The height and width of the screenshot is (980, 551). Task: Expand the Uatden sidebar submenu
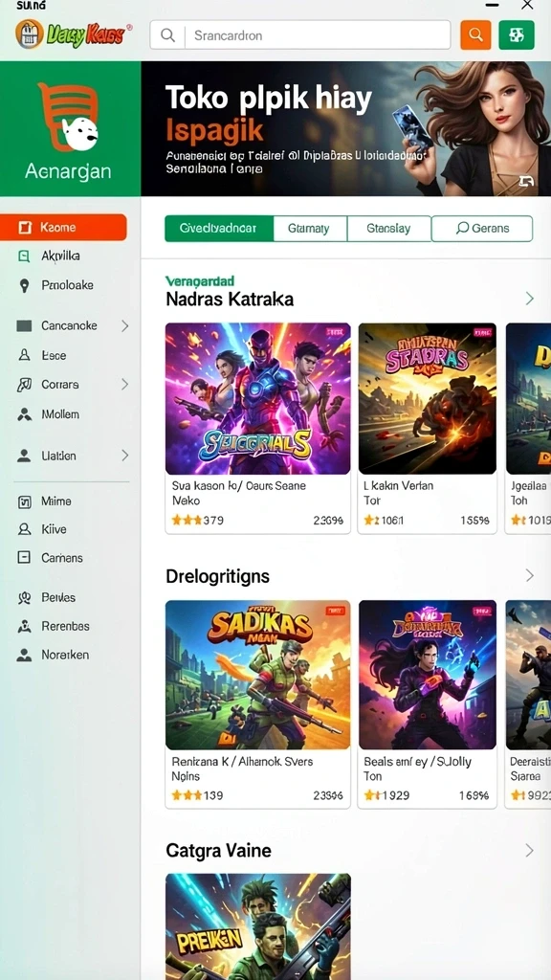click(124, 456)
